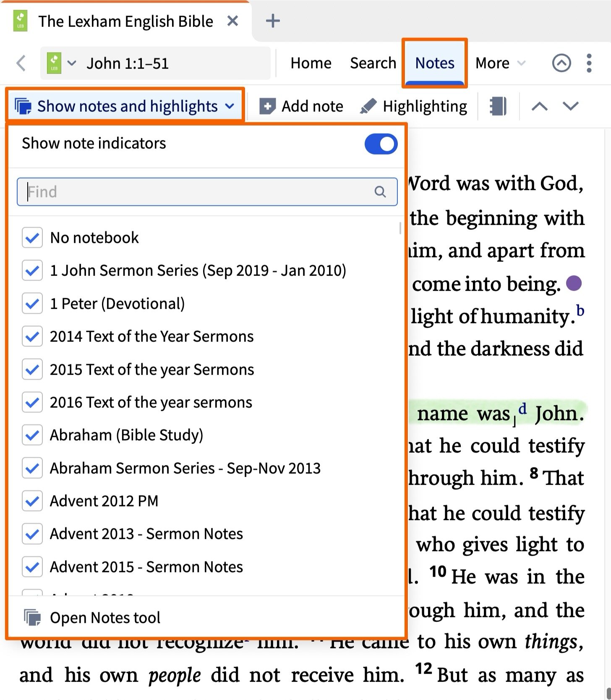The image size is (611, 700).
Task: Uncheck Advent 2012 PM notebook
Action: [32, 501]
